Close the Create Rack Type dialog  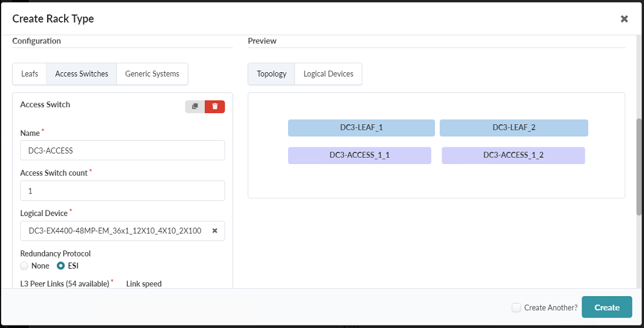pyautogui.click(x=624, y=19)
